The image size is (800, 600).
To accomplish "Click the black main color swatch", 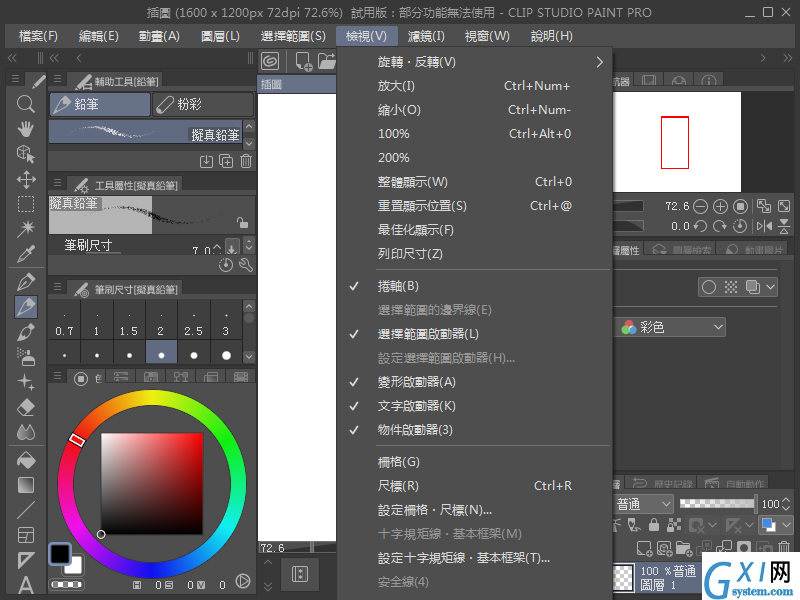I will point(60,554).
